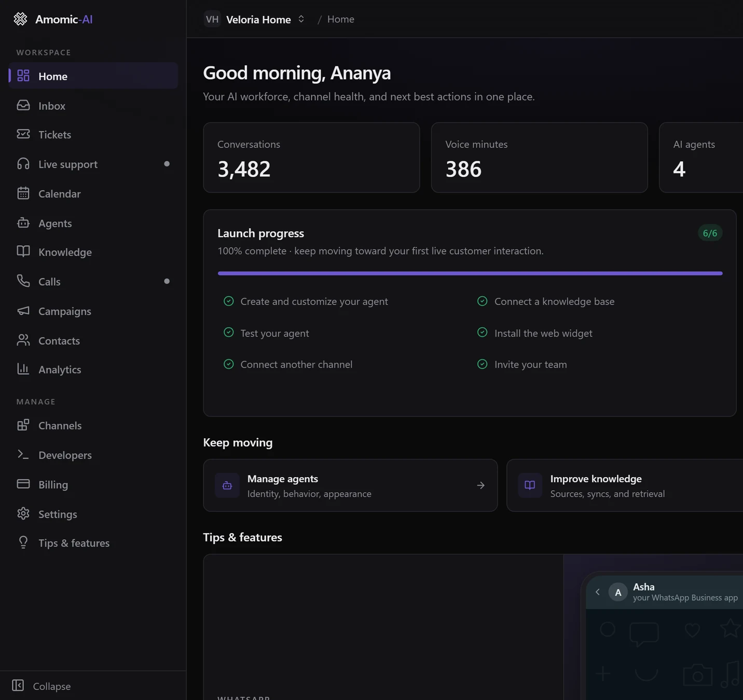Open the Veloria Home workspace switcher
The image size is (743, 700).
(255, 19)
